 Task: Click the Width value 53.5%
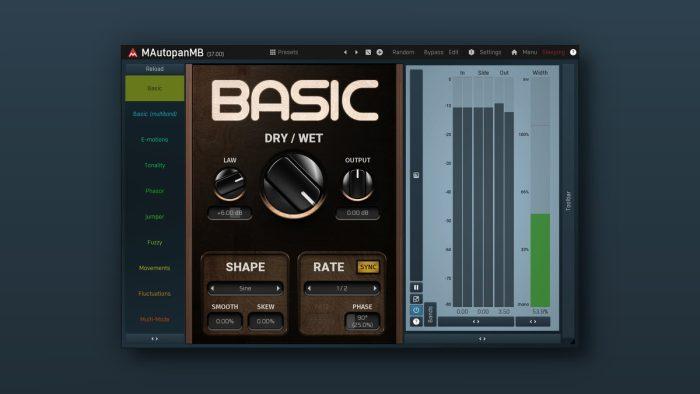pyautogui.click(x=540, y=311)
